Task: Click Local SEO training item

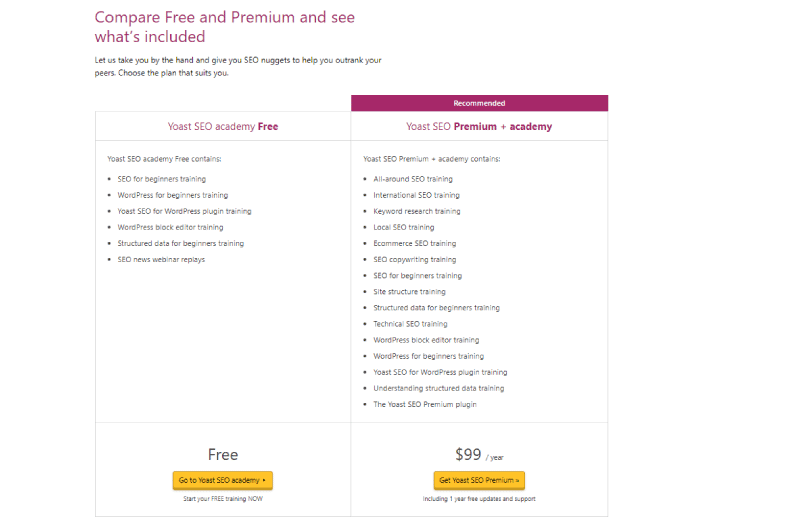Action: click(x=404, y=227)
